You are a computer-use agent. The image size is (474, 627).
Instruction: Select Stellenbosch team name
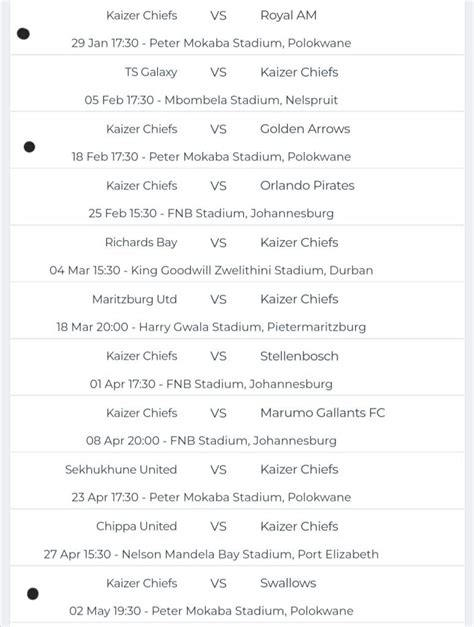pyautogui.click(x=299, y=356)
